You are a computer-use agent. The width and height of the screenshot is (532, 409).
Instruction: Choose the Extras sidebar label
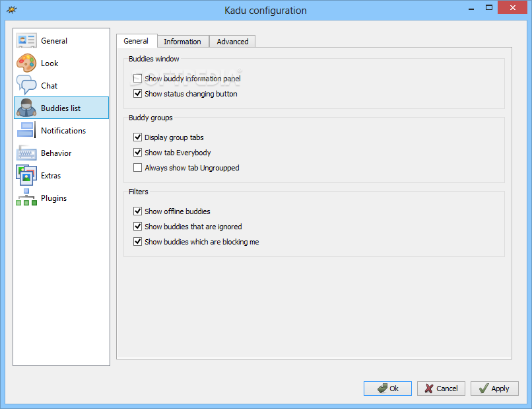[x=51, y=176]
